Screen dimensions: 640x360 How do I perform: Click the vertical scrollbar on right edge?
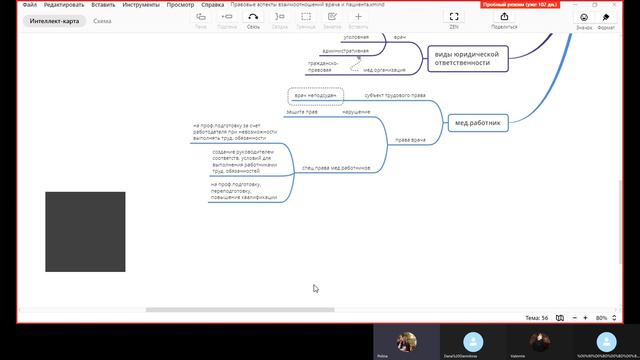[620, 222]
